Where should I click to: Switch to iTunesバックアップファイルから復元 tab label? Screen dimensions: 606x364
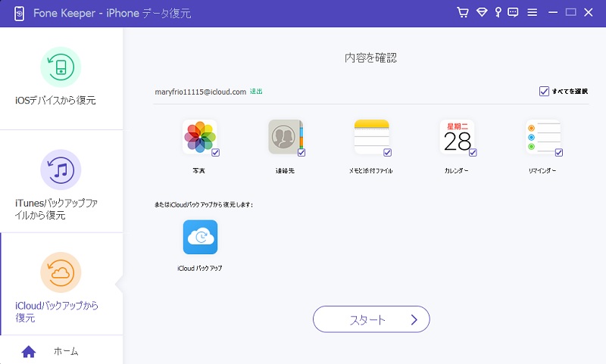pos(56,209)
